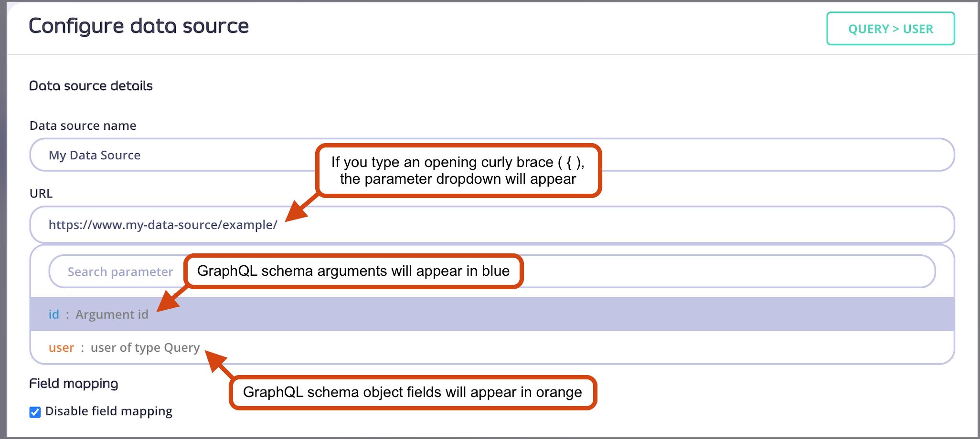Enable field mapping by clearing the checkbox
Screen dimensions: 980x439
point(34,412)
